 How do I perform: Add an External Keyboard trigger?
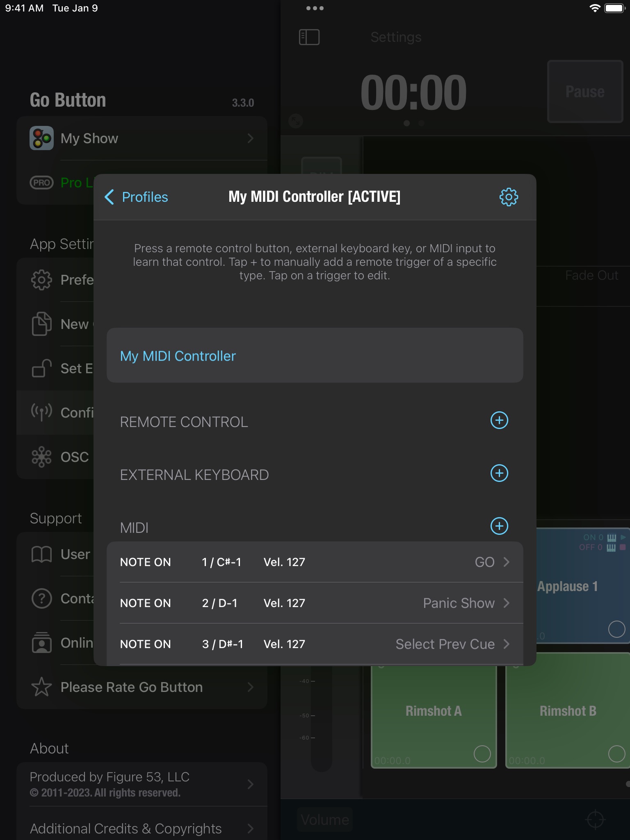(499, 473)
